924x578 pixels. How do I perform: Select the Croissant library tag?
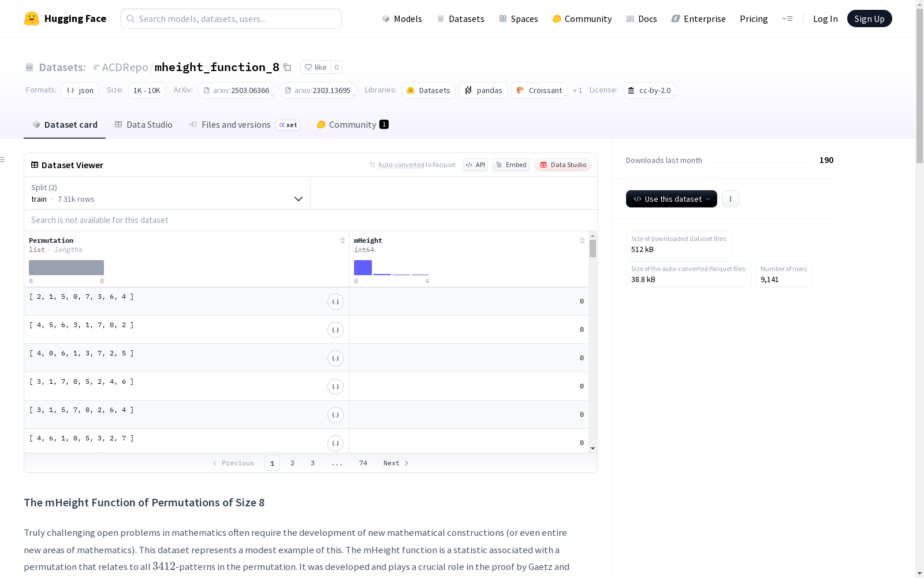539,90
